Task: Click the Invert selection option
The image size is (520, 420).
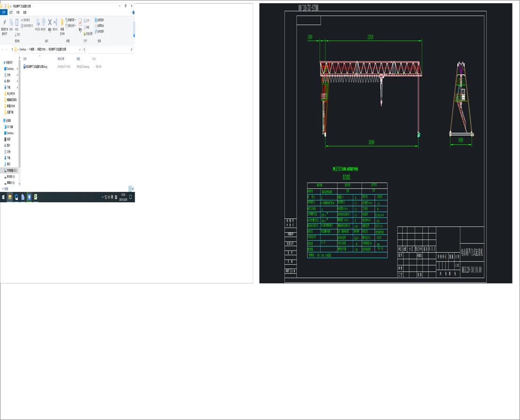Action: pos(100,31)
